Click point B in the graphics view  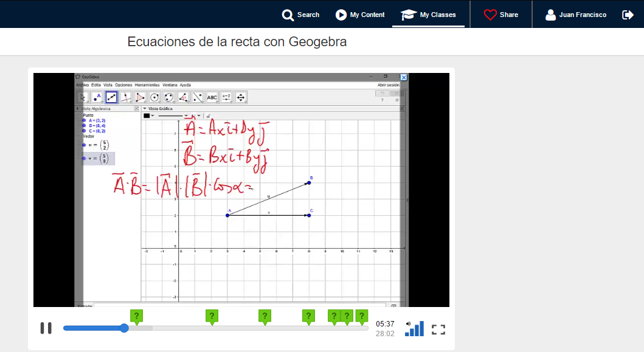click(309, 183)
